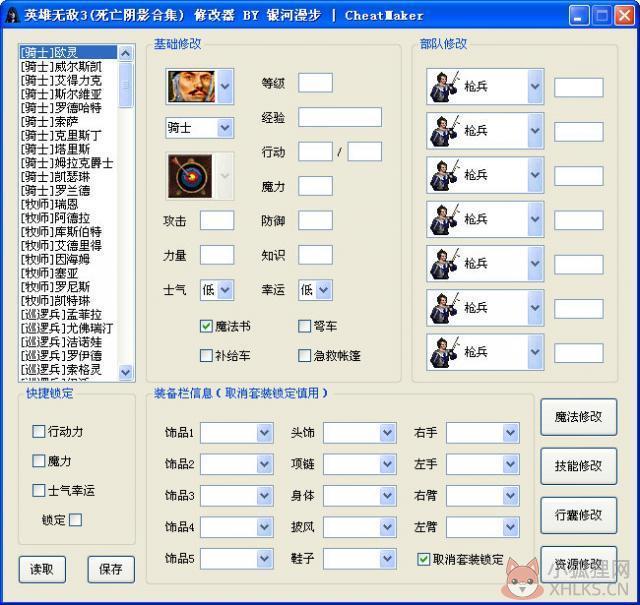Click the 保存 save button
Viewport: 640px width, 605px height.
tap(111, 569)
